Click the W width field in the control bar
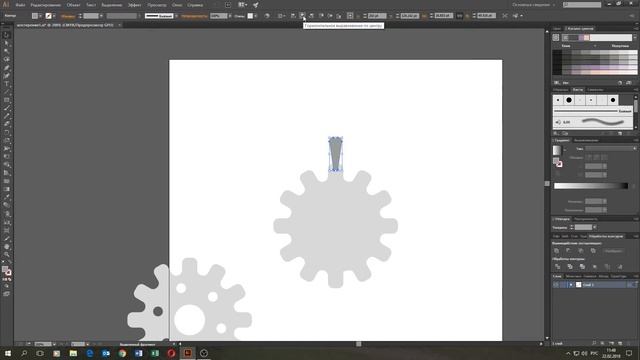This screenshot has width=640, height=360. pos(443,16)
